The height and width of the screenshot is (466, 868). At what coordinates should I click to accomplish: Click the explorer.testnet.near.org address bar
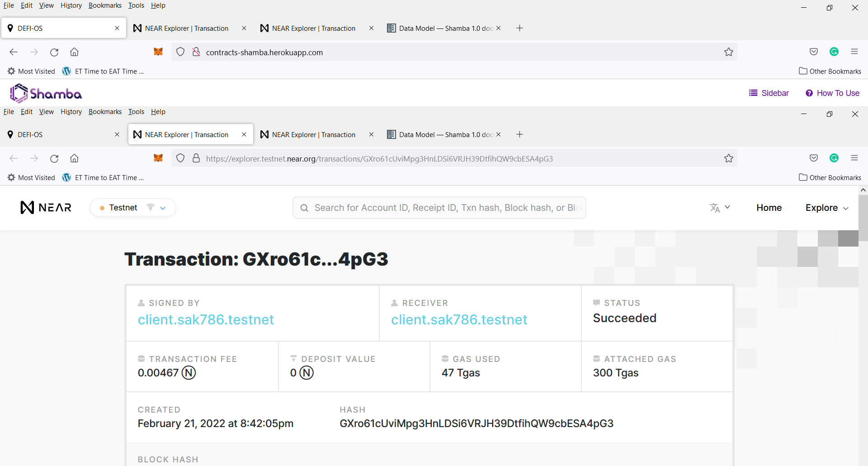[454, 158]
